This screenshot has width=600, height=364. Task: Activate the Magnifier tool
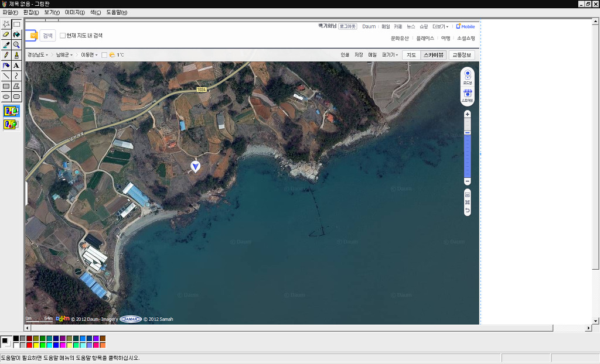(16, 44)
